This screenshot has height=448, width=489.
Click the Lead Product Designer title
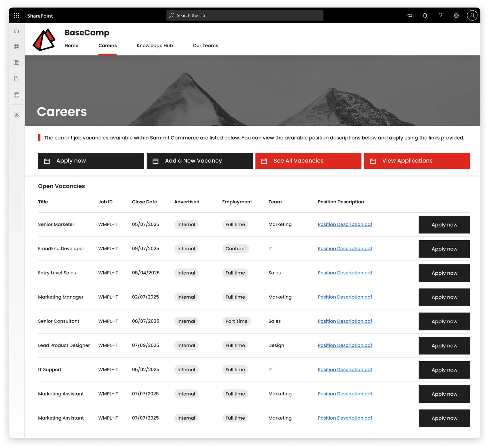pos(64,345)
